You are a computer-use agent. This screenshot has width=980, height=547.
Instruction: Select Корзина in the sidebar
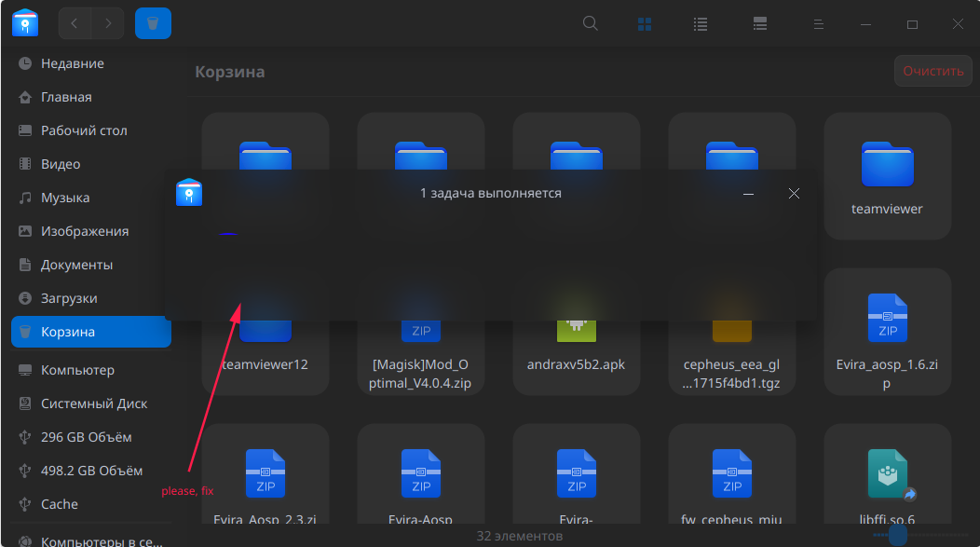(90, 332)
